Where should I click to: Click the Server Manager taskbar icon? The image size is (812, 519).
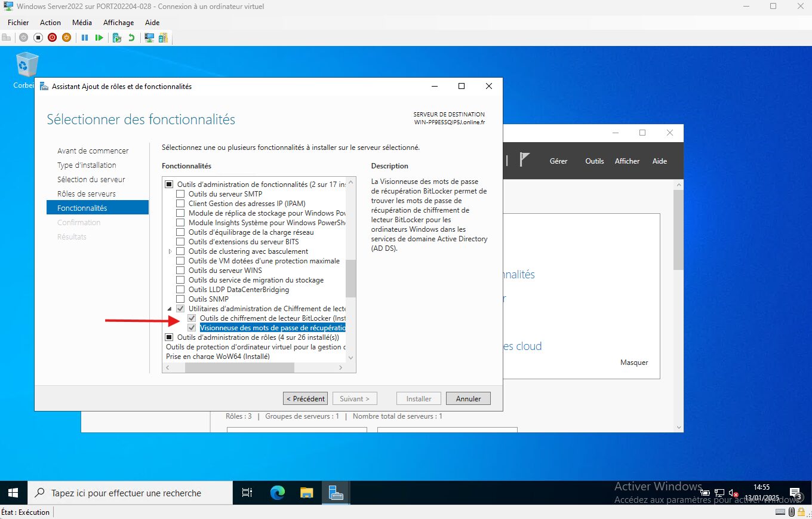pos(336,493)
